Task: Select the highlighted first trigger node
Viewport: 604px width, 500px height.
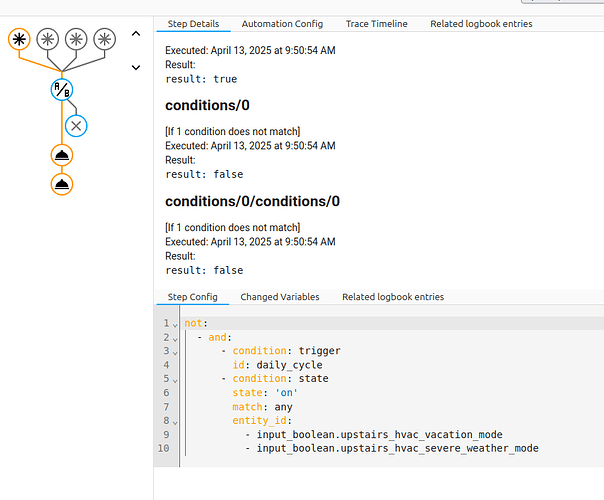Action: [19, 39]
